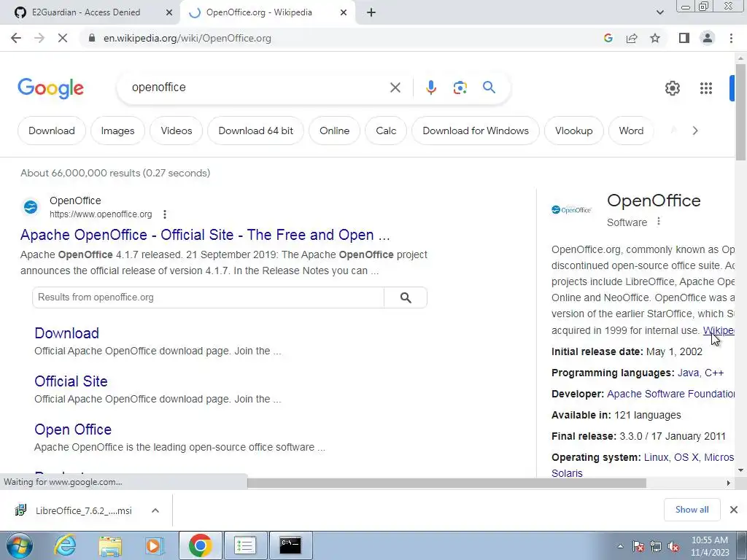Screen dimensions: 747x560
Task: Expand the tab search dropdown
Action: 659,12
